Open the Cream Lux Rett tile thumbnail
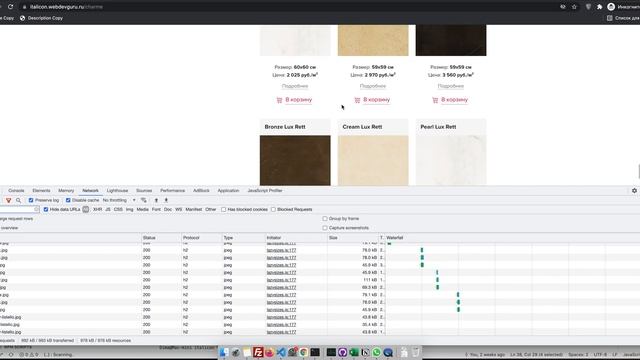Image resolution: width=640 pixels, height=360 pixels. (x=373, y=160)
